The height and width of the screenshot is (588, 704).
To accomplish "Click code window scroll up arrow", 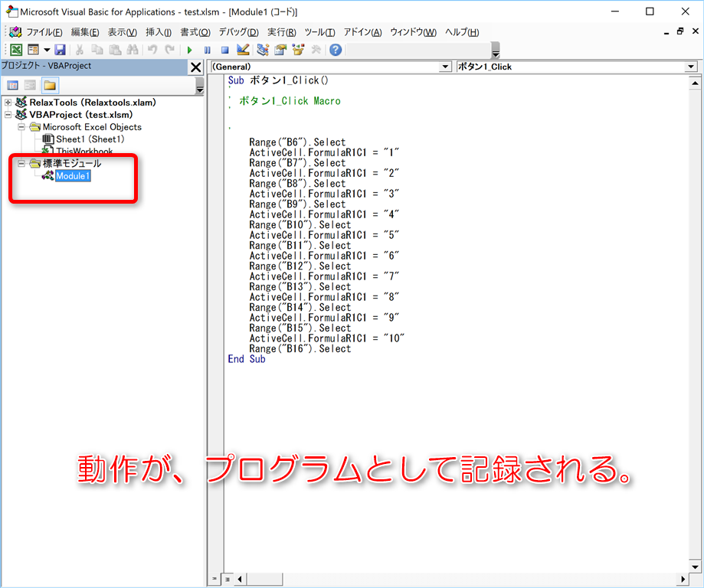I will (x=695, y=83).
